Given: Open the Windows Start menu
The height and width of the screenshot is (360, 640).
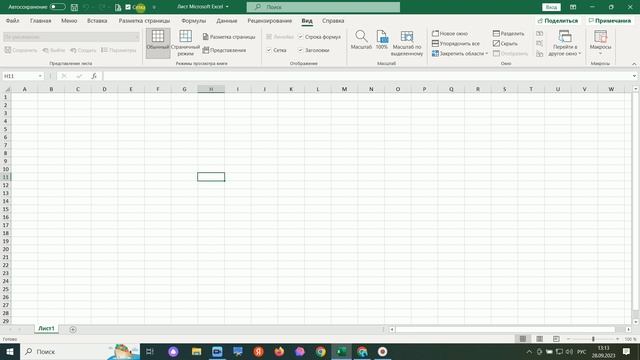Looking at the screenshot, I should tap(10, 351).
